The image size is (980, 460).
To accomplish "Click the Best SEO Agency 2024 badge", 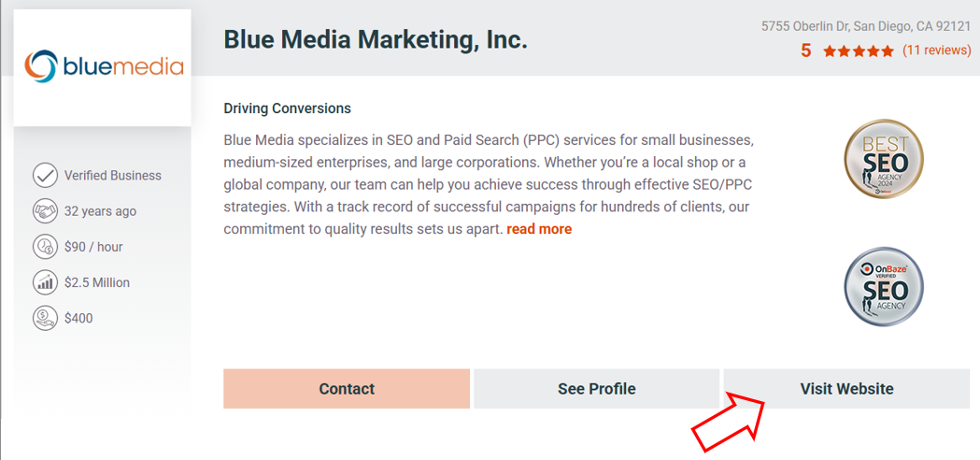I will coord(883,158).
